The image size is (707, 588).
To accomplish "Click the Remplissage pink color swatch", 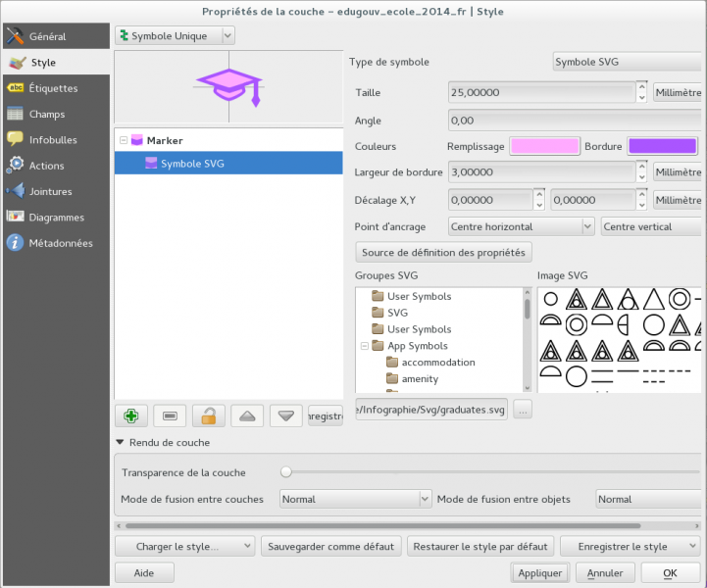I will click(542, 146).
